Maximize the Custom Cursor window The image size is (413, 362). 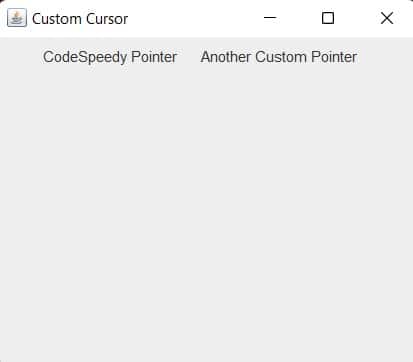pyautogui.click(x=328, y=18)
